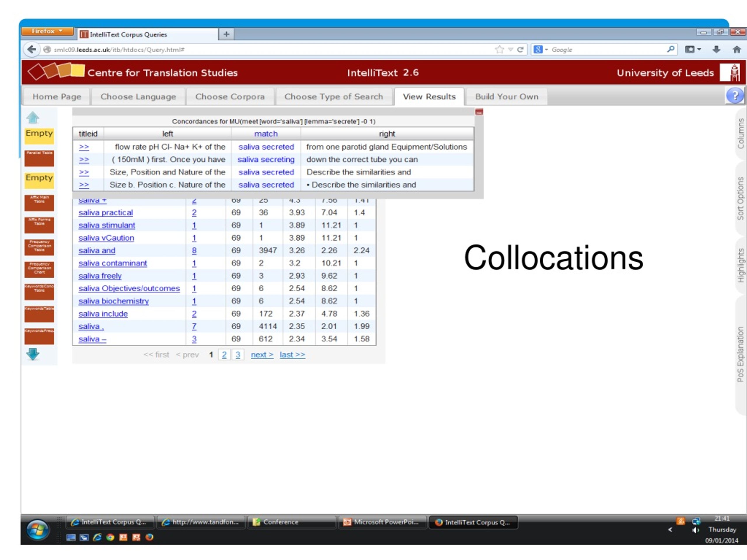Open the URL history dropdown arrow

point(511,50)
